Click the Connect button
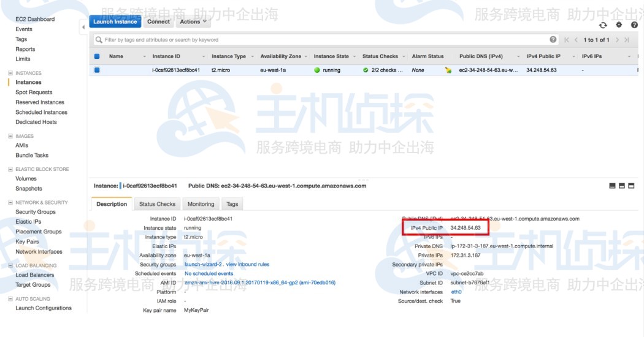Viewport: 644px width, 337px height. pyautogui.click(x=158, y=22)
